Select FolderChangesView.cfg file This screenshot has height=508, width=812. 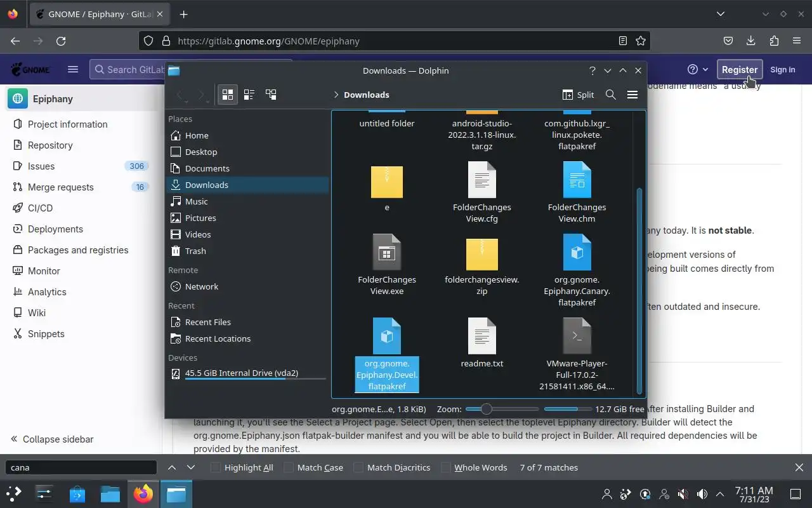pos(482,192)
